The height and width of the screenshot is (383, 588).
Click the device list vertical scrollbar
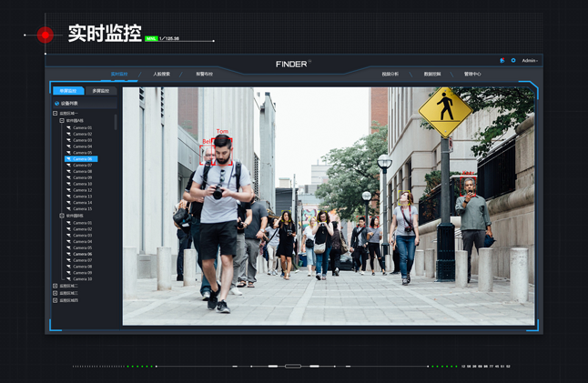tap(116, 122)
